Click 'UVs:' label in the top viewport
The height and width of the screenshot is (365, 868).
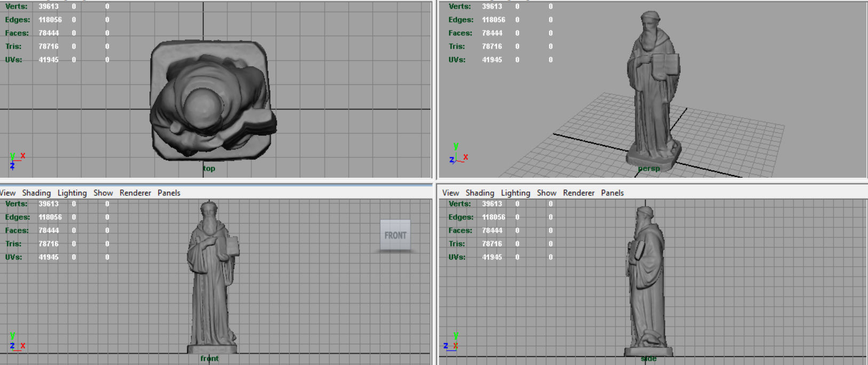coord(13,60)
